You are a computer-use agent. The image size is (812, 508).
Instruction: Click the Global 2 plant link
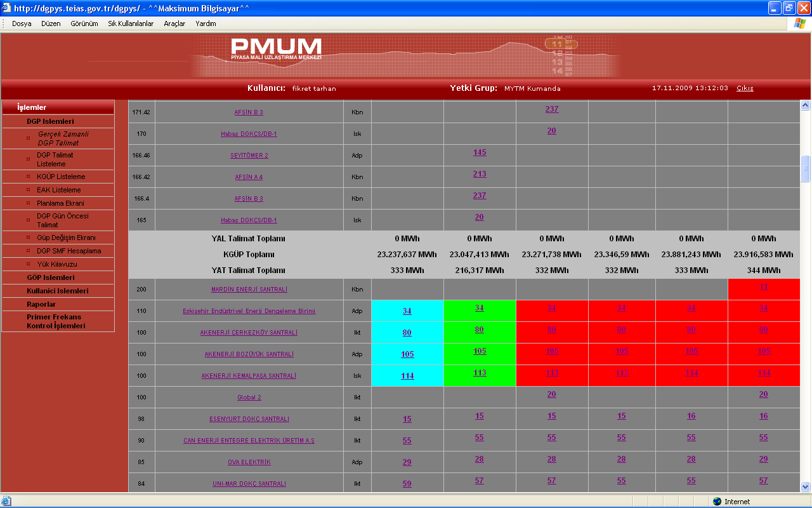(249, 398)
